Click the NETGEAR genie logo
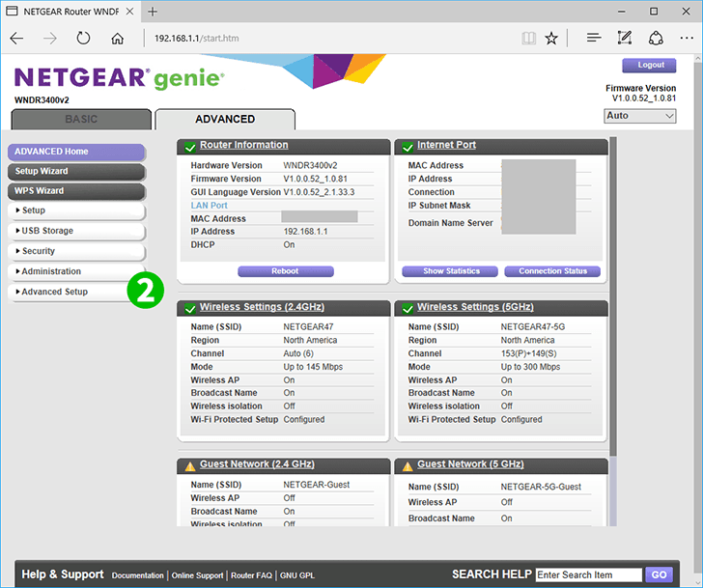703x588 pixels. point(120,78)
